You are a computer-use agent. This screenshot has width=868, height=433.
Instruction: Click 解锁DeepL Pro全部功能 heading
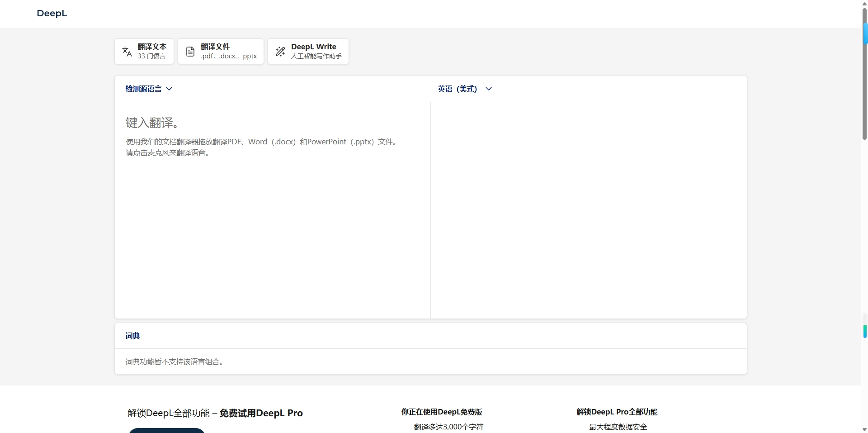[617, 412]
